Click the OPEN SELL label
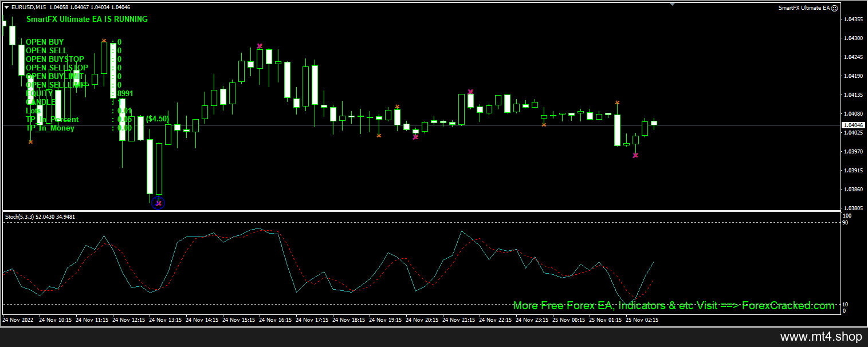The height and width of the screenshot is (347, 868). [46, 50]
